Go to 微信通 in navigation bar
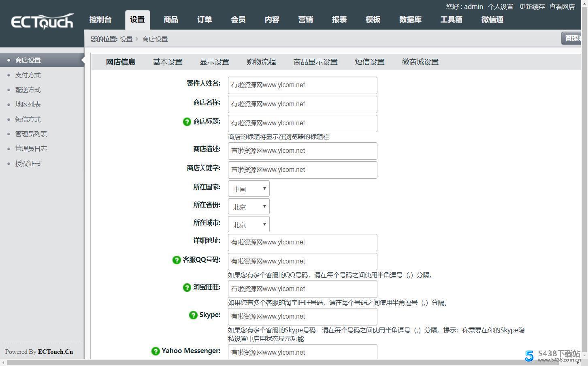588x366 pixels. click(492, 19)
